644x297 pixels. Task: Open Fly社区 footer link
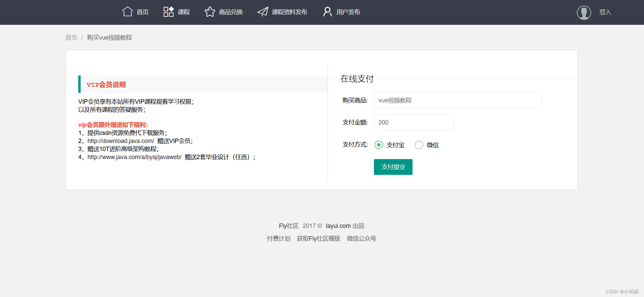289,226
